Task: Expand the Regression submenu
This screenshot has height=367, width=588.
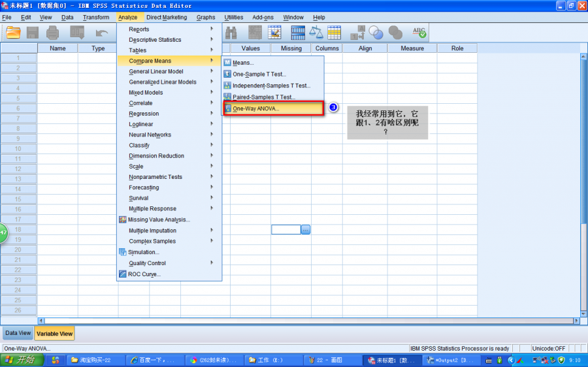Action: [169, 113]
